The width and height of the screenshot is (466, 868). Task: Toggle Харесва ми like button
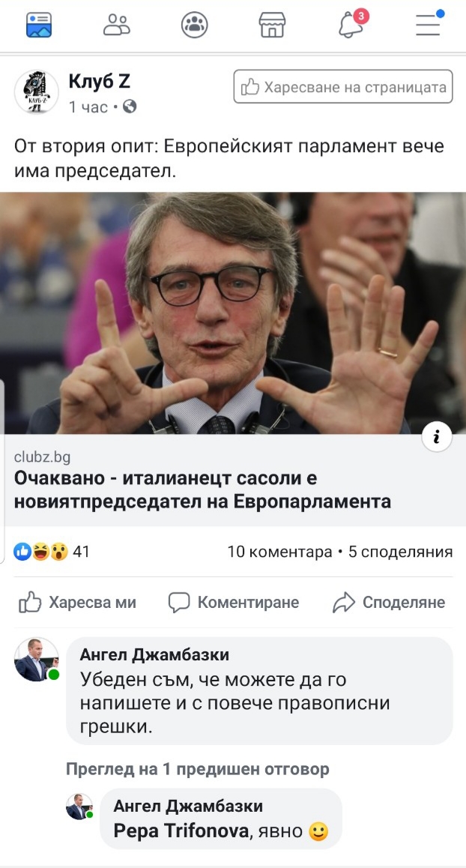77,603
